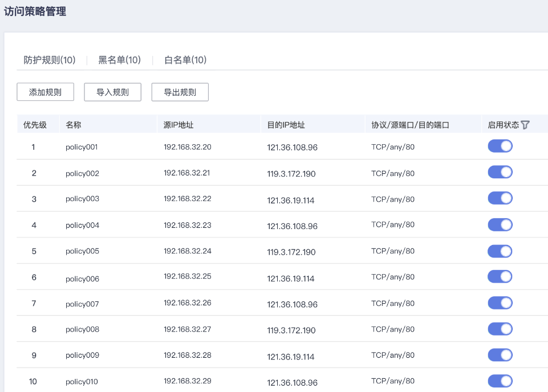Click the 导出规则 button

point(180,92)
